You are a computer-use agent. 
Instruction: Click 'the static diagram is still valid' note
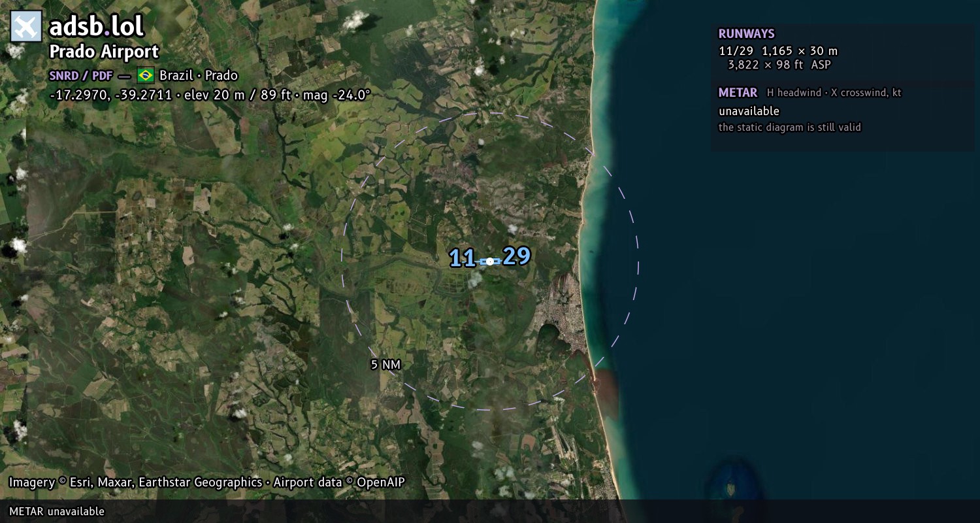pyautogui.click(x=790, y=127)
